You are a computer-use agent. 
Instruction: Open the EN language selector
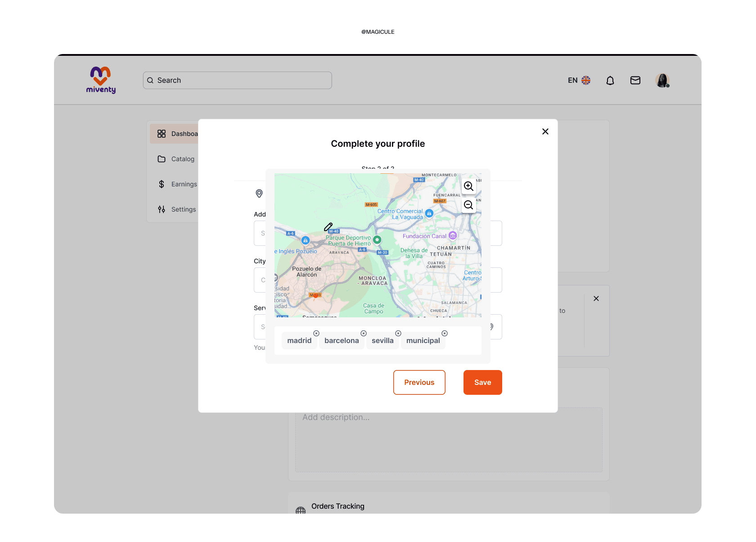(579, 80)
